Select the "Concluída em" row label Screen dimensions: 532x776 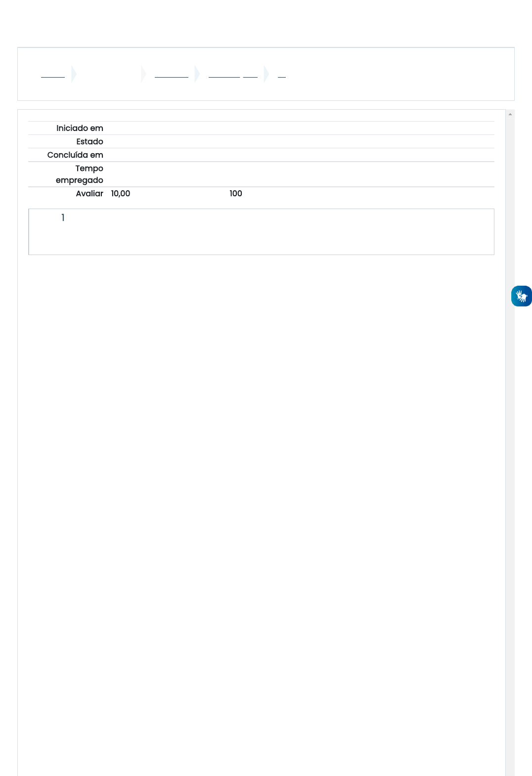pyautogui.click(x=75, y=155)
